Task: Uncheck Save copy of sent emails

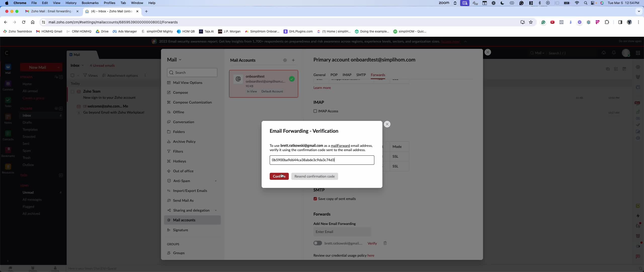Action: click(315, 199)
